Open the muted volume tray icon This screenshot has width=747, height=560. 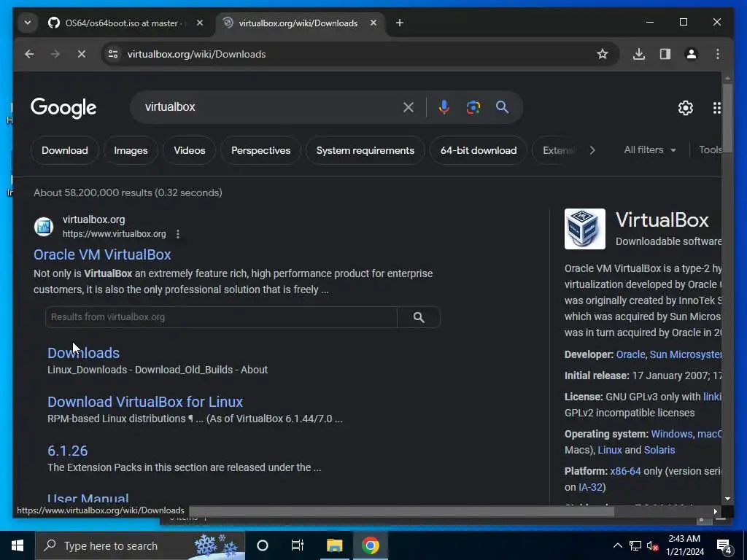652,545
